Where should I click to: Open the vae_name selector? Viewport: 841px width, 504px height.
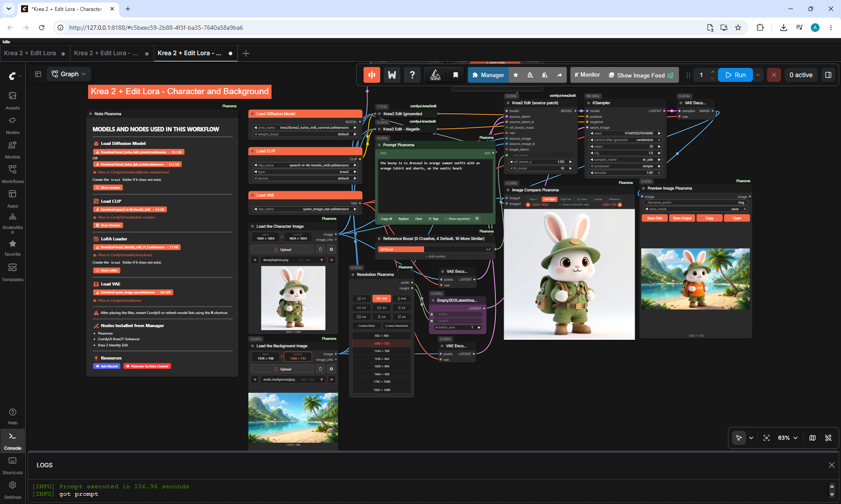point(305,209)
